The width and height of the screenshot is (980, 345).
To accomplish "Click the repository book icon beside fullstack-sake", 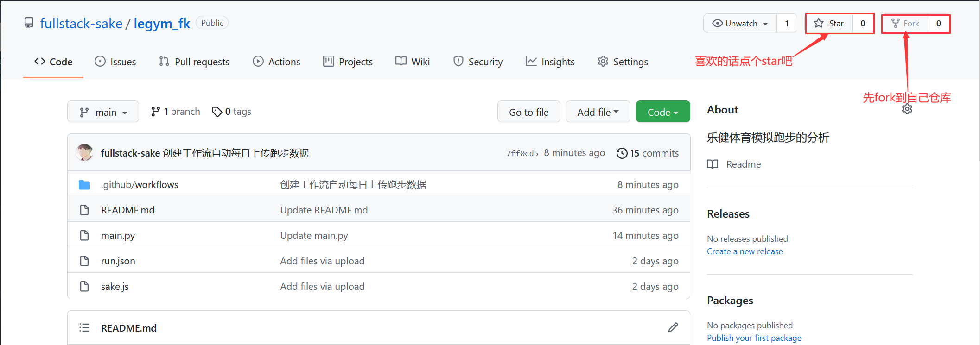I will (29, 23).
